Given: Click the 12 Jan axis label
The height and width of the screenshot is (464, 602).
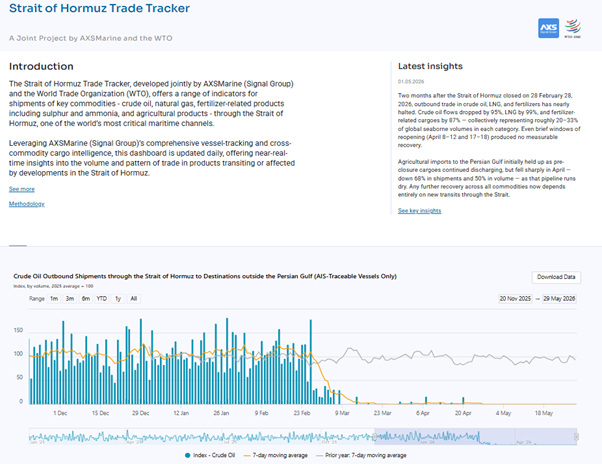Looking at the screenshot, I should click(x=181, y=413).
